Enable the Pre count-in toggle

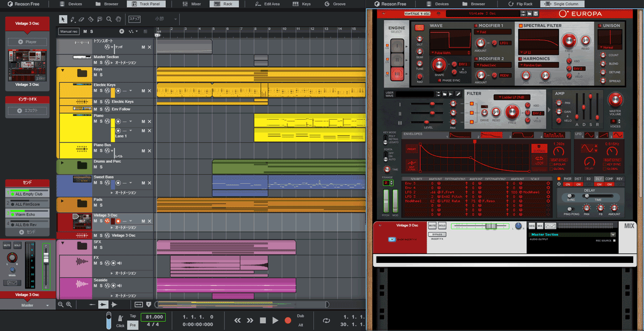133,325
